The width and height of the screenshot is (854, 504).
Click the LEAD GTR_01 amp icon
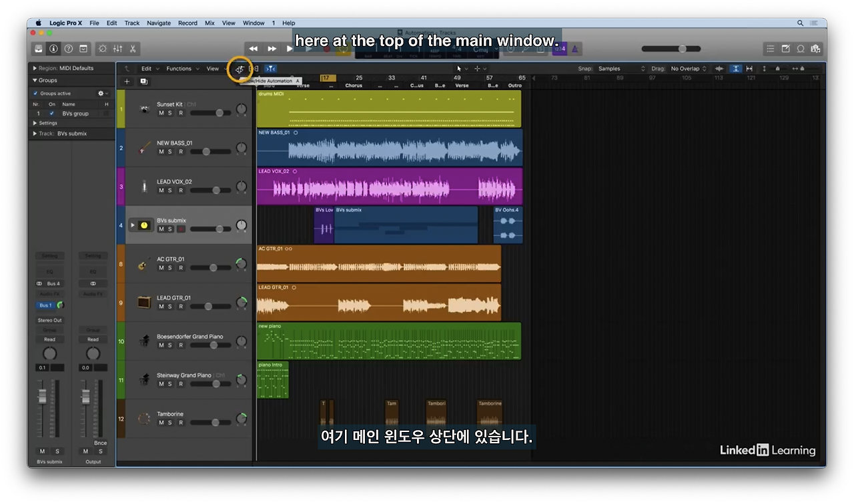pyautogui.click(x=145, y=302)
